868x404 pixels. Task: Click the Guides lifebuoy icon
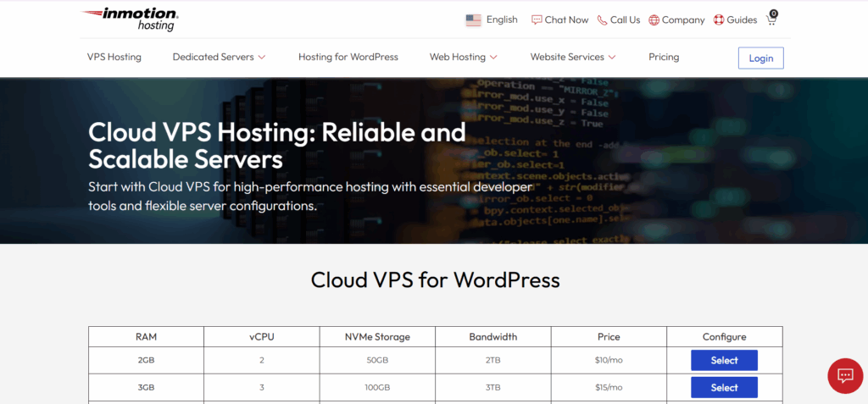tap(718, 19)
